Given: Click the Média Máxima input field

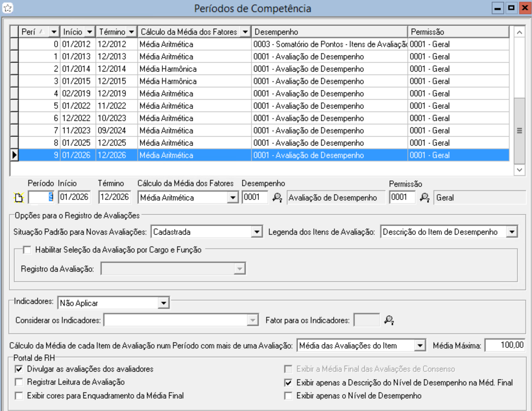Looking at the screenshot, I should [505, 346].
